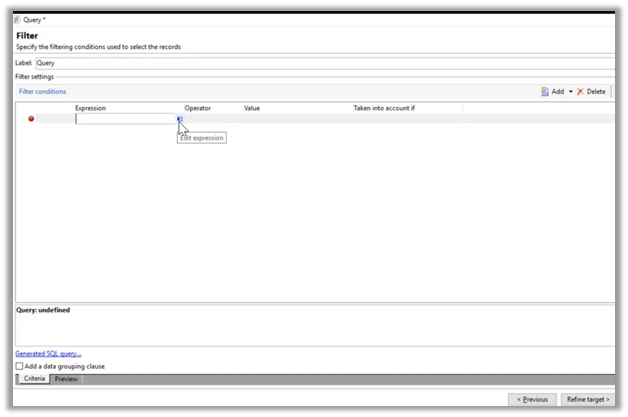
Task: Click the Refine target button
Action: pyautogui.click(x=588, y=399)
